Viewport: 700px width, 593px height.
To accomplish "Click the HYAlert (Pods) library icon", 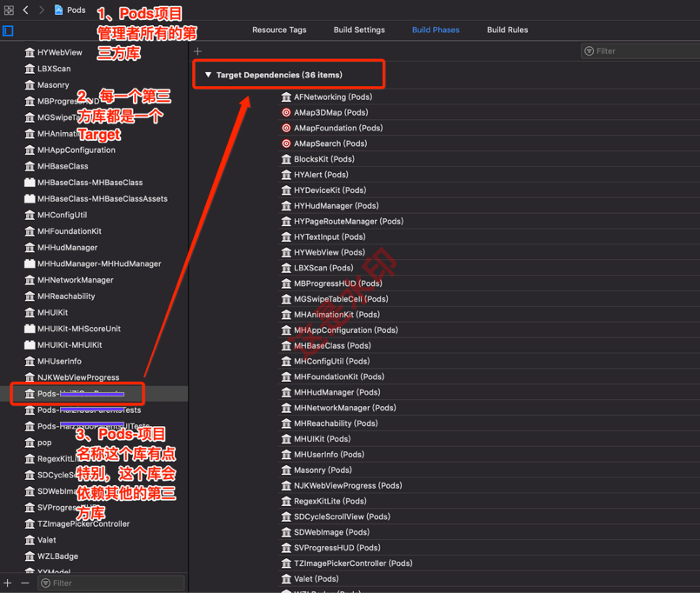I will coord(286,175).
